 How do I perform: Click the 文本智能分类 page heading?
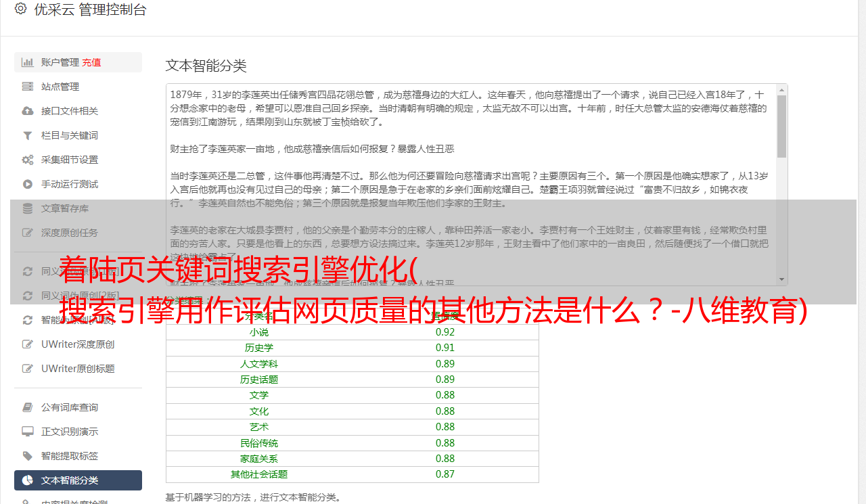[x=206, y=66]
